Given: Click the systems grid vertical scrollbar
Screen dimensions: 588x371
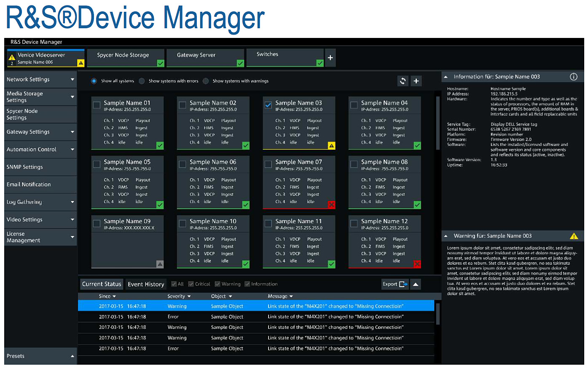Looking at the screenshot, I should tap(438, 122).
